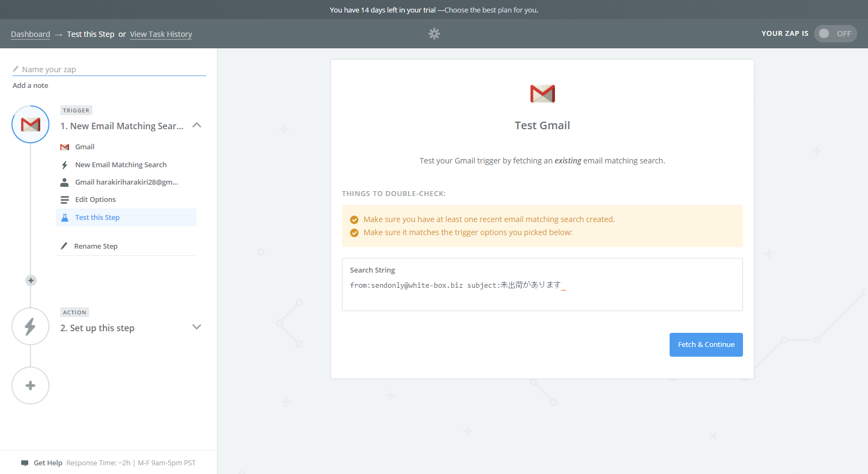Open the Dashboard link
Screen dimensions: 868x474
(x=30, y=34)
